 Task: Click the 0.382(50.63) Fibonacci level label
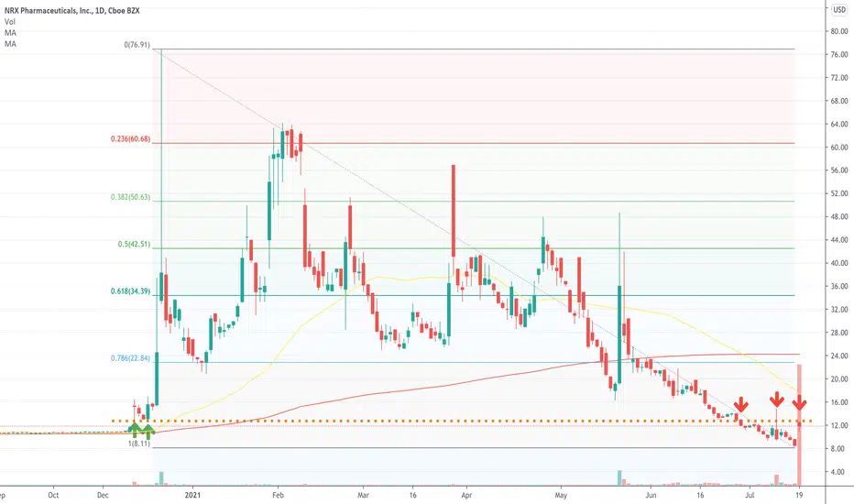(130, 197)
